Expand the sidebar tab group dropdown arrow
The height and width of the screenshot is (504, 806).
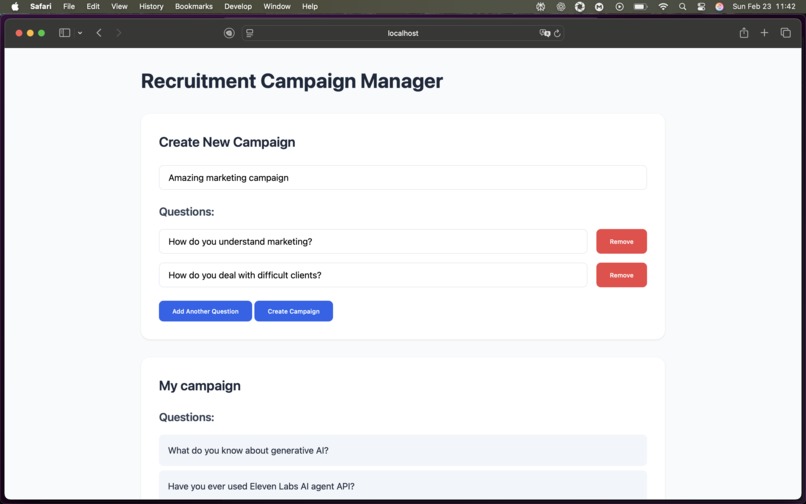80,33
